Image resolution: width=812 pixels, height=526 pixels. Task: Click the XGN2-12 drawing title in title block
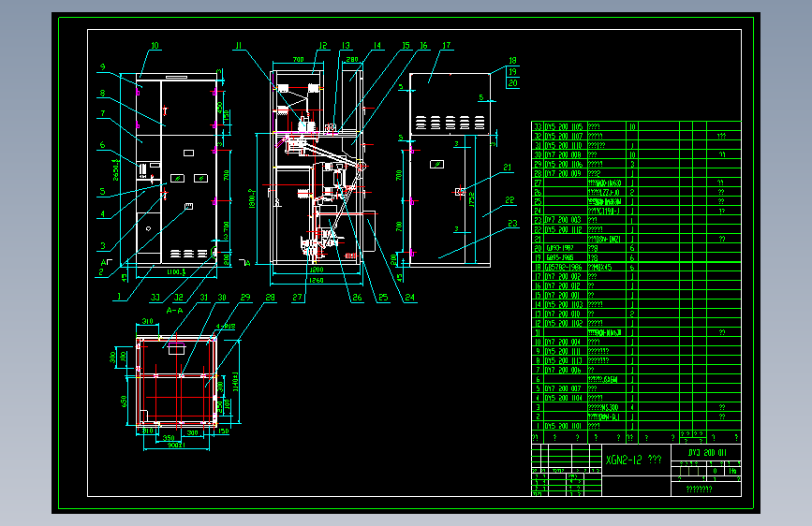634,460
